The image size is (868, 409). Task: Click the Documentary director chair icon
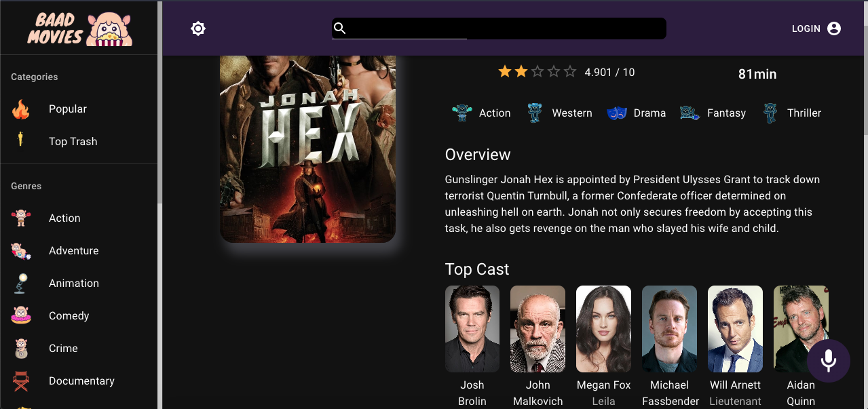21,381
